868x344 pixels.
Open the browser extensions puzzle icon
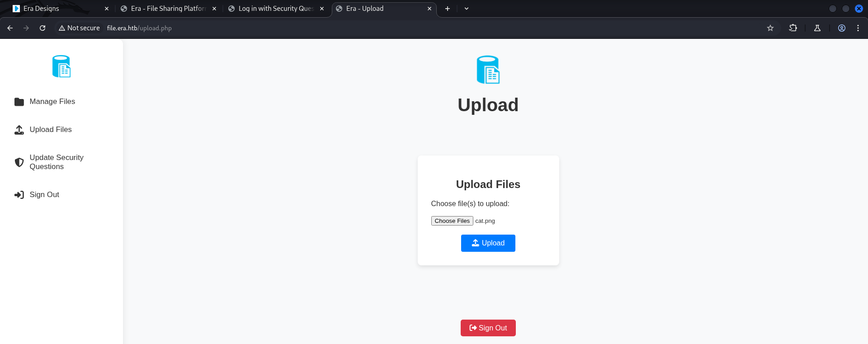793,28
